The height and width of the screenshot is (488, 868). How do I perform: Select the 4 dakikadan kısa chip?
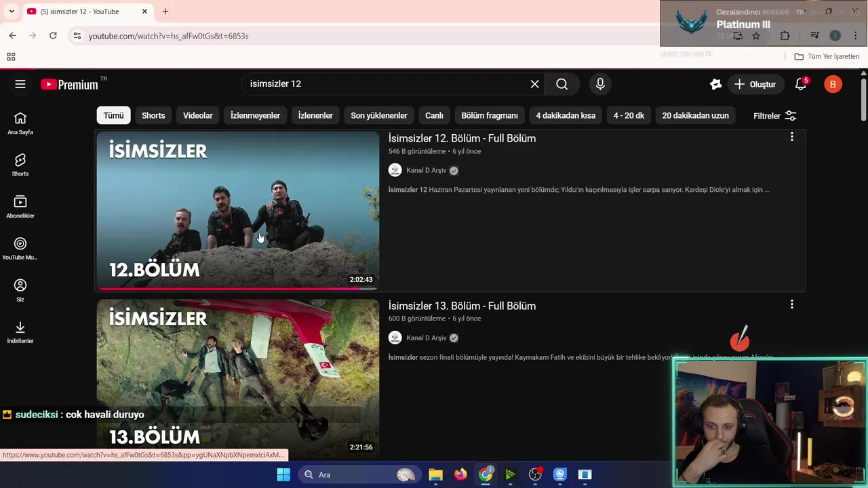point(566,115)
